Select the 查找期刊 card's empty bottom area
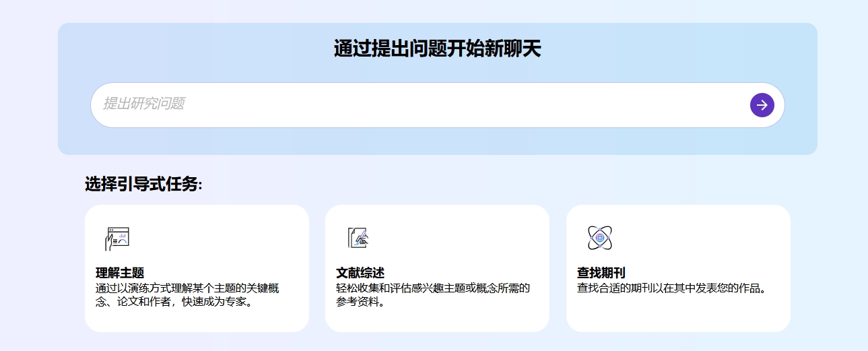 [x=678, y=317]
